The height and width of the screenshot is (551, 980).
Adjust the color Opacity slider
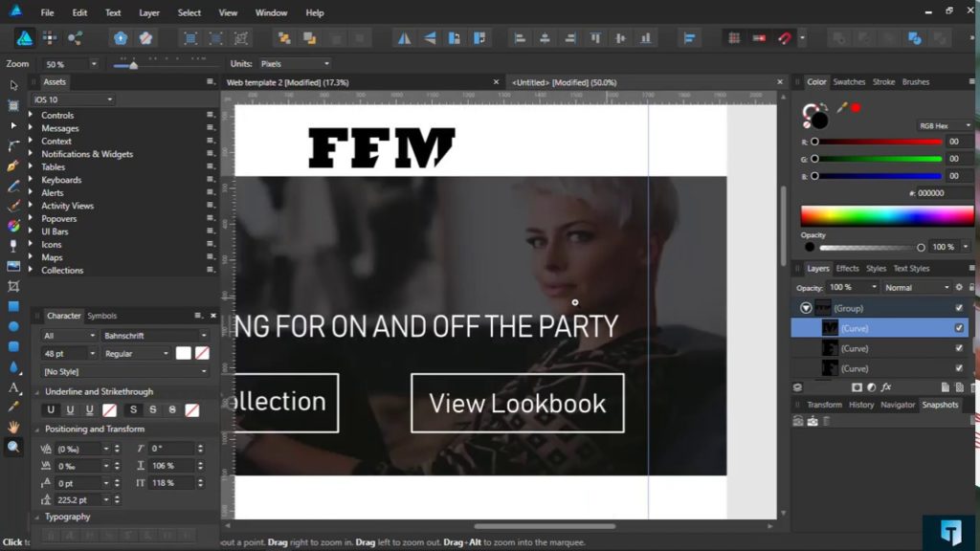(873, 248)
